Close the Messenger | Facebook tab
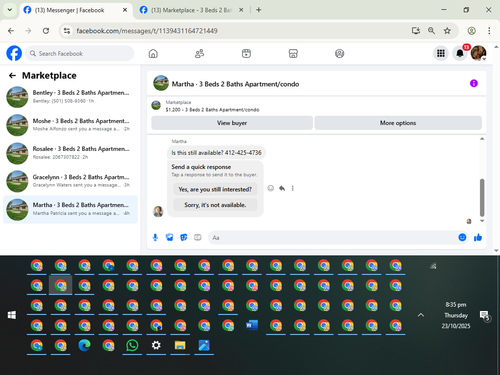 [125, 10]
